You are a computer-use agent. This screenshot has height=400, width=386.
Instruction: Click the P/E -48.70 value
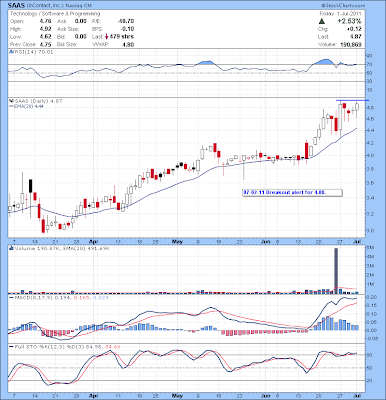pos(126,21)
